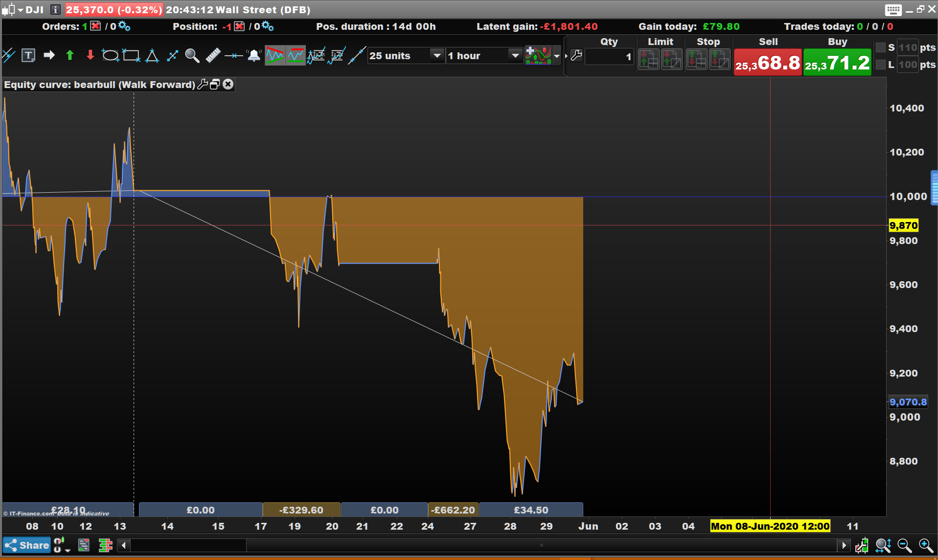Zoom out the chart horizontally

(905, 545)
